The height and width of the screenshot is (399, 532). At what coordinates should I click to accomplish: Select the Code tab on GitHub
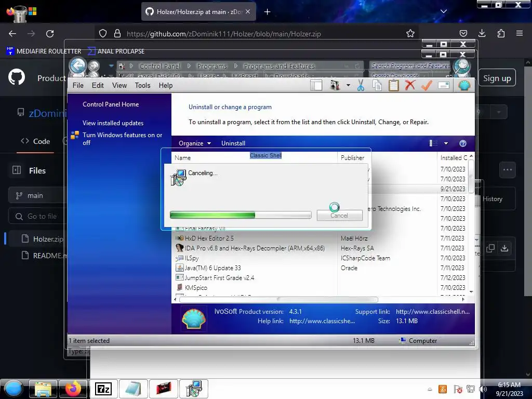(35, 141)
